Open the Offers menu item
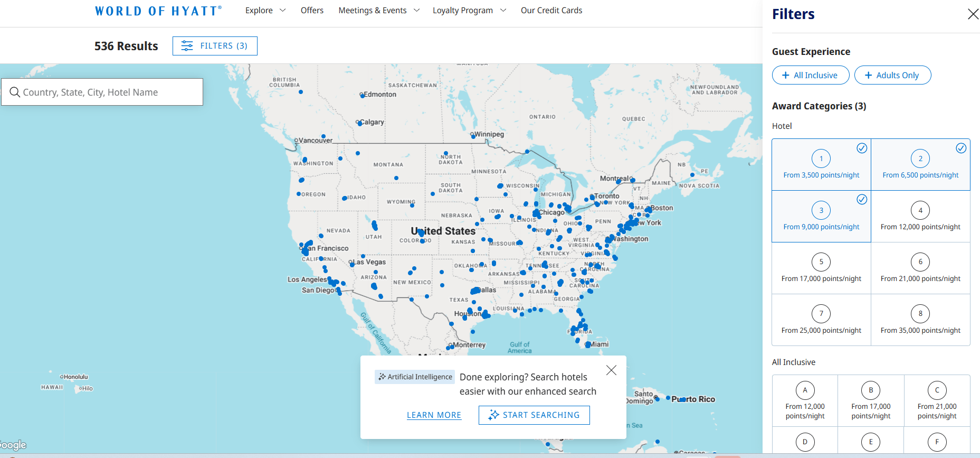This screenshot has width=980, height=458. pos(312,11)
